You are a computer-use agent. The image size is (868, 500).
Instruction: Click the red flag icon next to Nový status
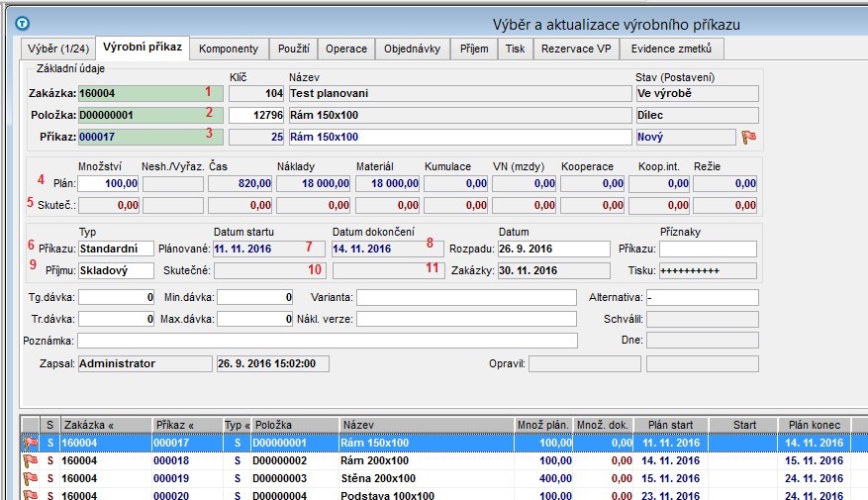749,137
